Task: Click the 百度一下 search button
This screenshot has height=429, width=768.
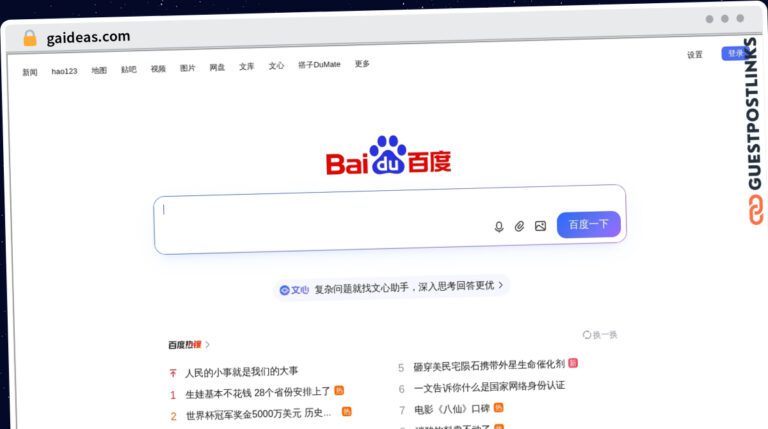Action: point(589,225)
